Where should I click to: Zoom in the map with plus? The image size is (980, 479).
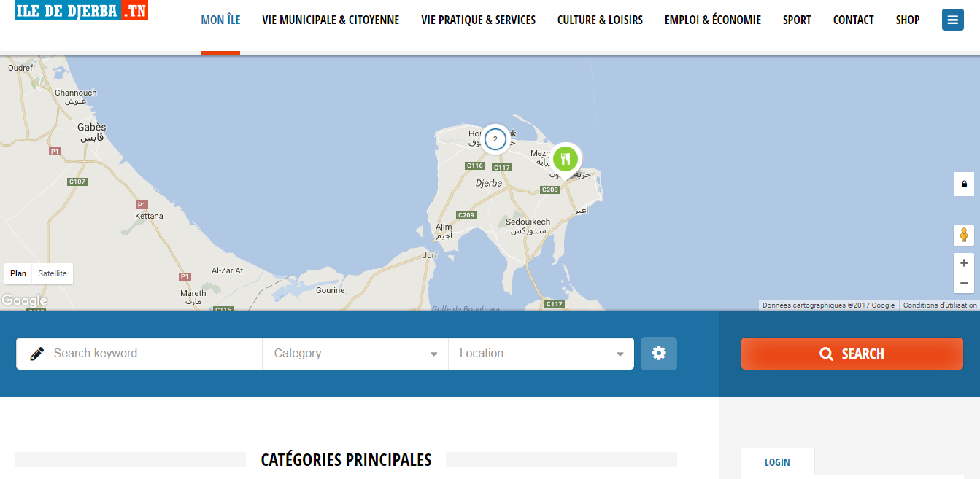(964, 263)
